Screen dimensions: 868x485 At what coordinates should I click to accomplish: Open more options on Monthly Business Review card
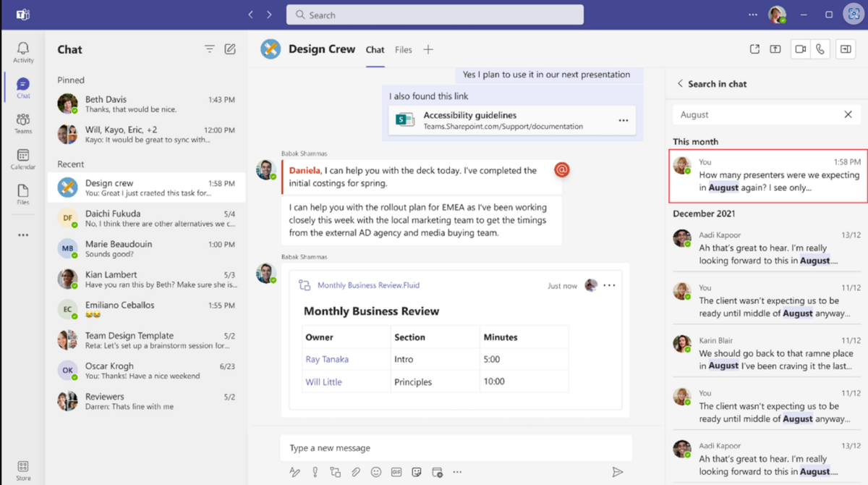tap(609, 285)
